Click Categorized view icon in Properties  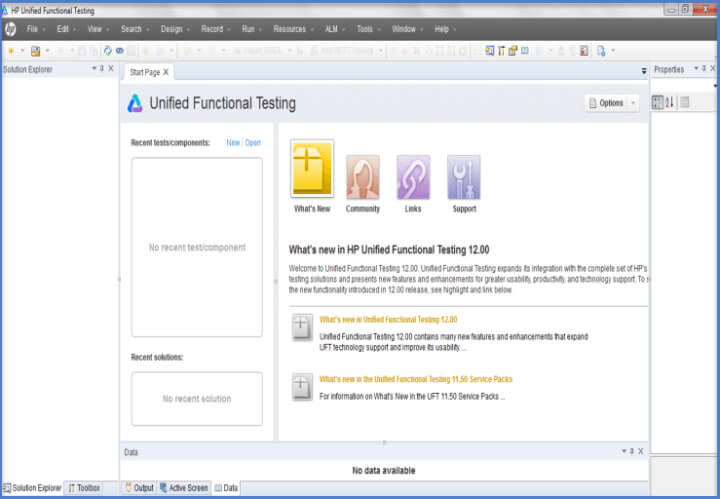pyautogui.click(x=658, y=102)
